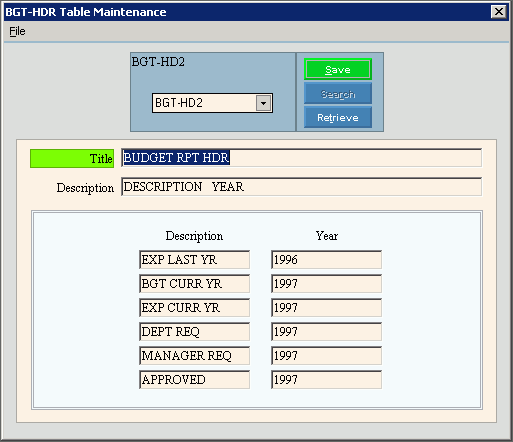The image size is (513, 442).
Task: Expand the BGT-HD2 dropdown arrow
Action: [x=263, y=103]
